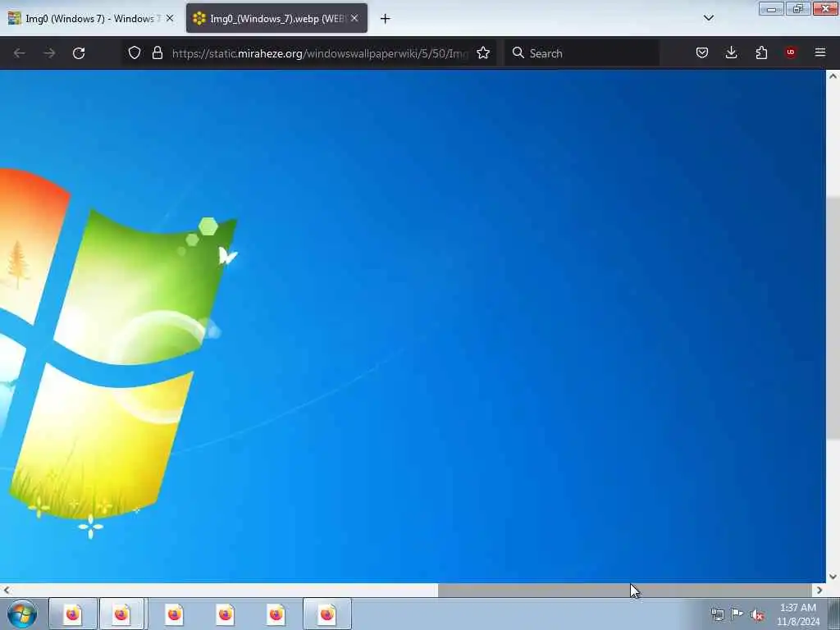Viewport: 840px width, 630px height.
Task: Close the Img0_(Windows_7).webp tab
Action: click(x=354, y=18)
